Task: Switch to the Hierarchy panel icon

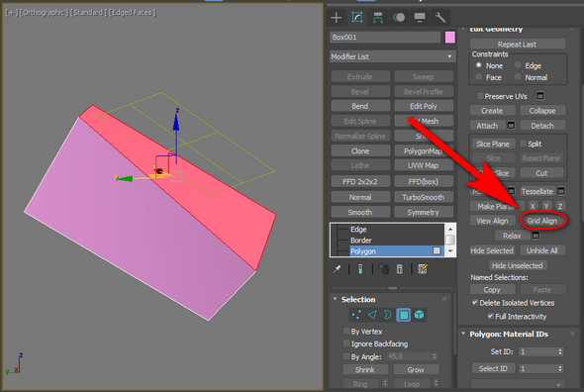Action: 378,17
